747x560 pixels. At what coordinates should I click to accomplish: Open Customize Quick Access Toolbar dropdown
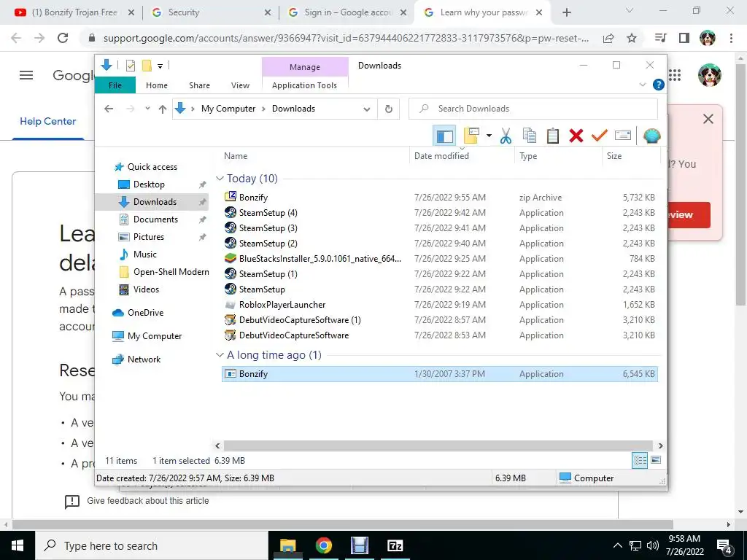(160, 66)
